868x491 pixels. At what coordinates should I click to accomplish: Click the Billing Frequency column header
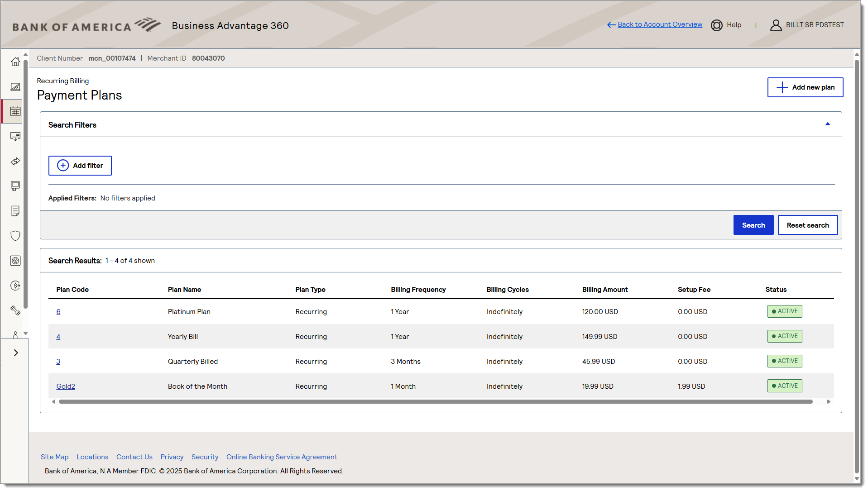[418, 290]
